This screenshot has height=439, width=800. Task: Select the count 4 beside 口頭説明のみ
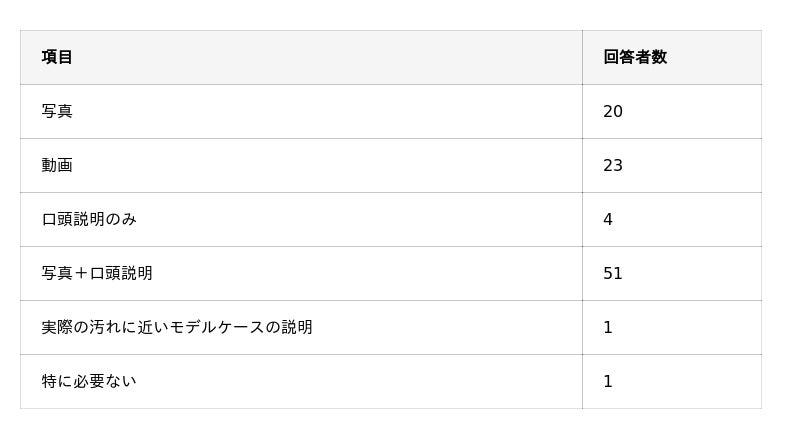tap(608, 219)
